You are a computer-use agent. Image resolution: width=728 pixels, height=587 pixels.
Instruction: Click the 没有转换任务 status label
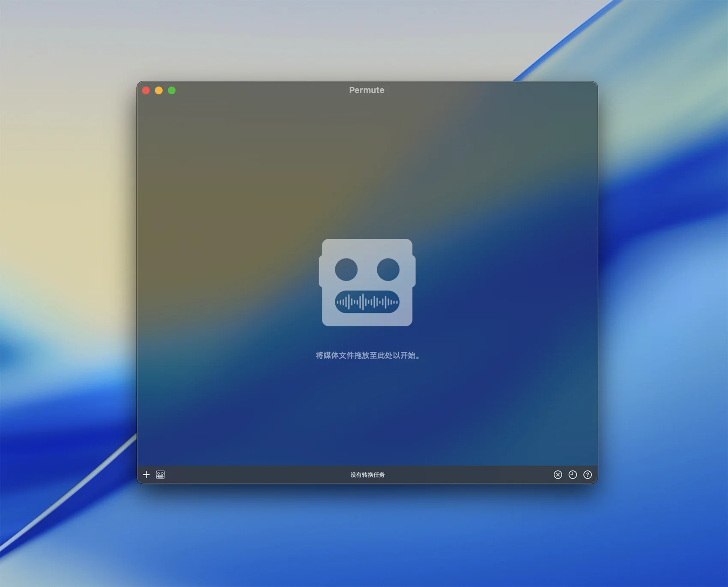[x=367, y=475]
